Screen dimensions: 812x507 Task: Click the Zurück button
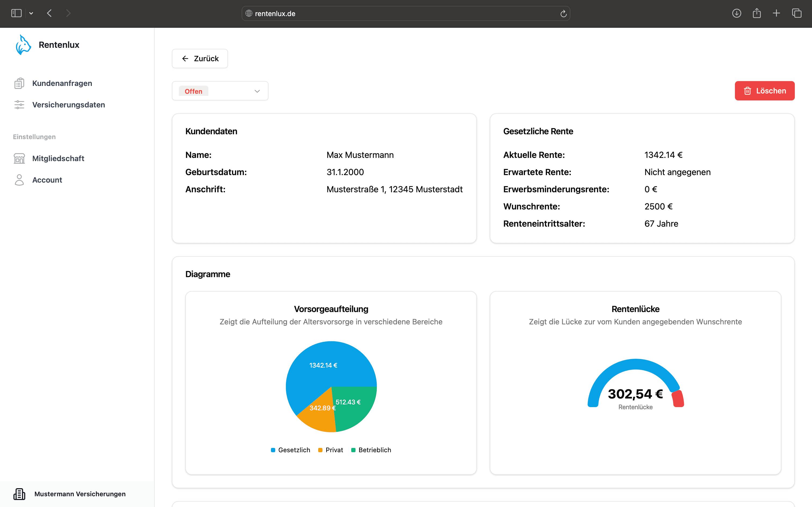tap(200, 58)
